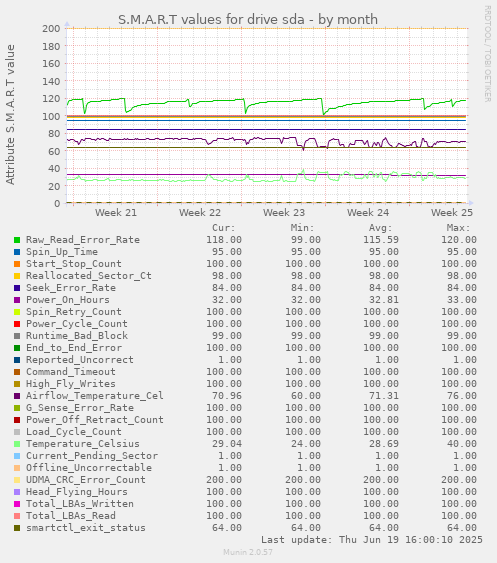Click the orange Start_Stop_Count legend swatch
This screenshot has width=497, height=563.
coord(17,264)
